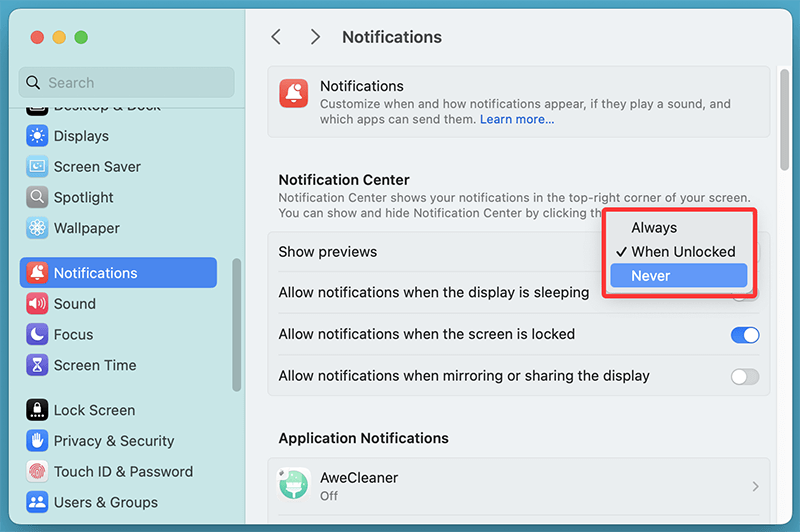800x532 pixels.
Task: Click the AweCleaner app icon
Action: 294,485
